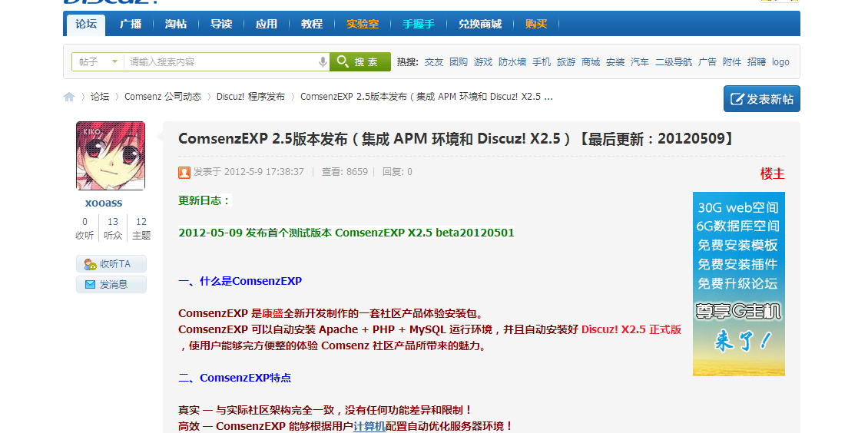Click breadcrumb link 论坛
This screenshot has height=433, width=868.
click(100, 97)
